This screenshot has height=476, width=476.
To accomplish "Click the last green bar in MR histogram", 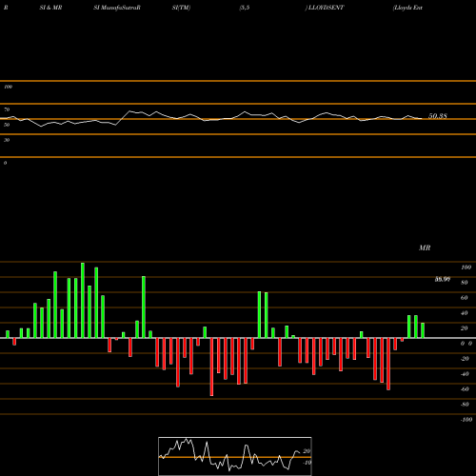I will click(x=423, y=330).
